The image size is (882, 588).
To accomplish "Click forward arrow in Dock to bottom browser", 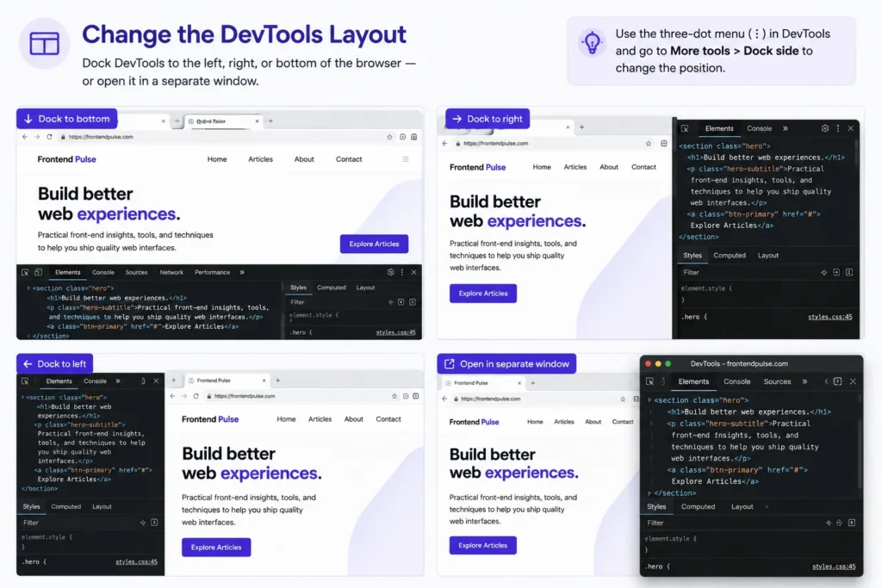I will tap(36, 137).
